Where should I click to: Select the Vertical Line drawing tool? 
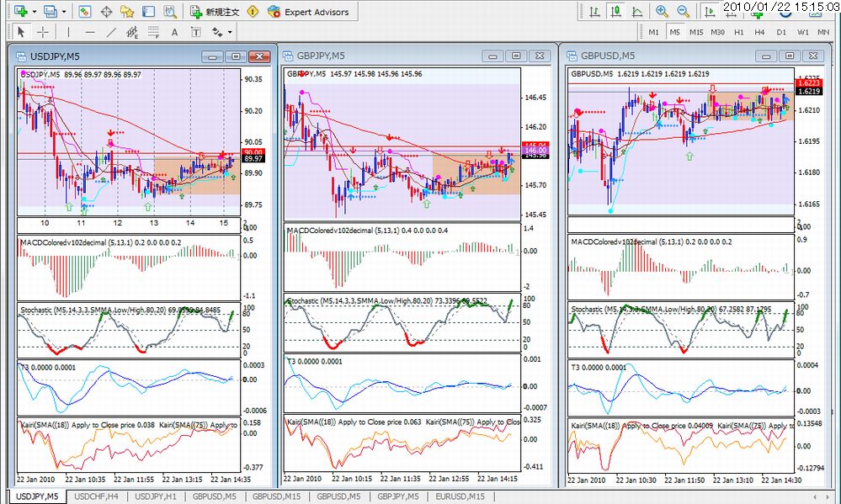point(68,32)
